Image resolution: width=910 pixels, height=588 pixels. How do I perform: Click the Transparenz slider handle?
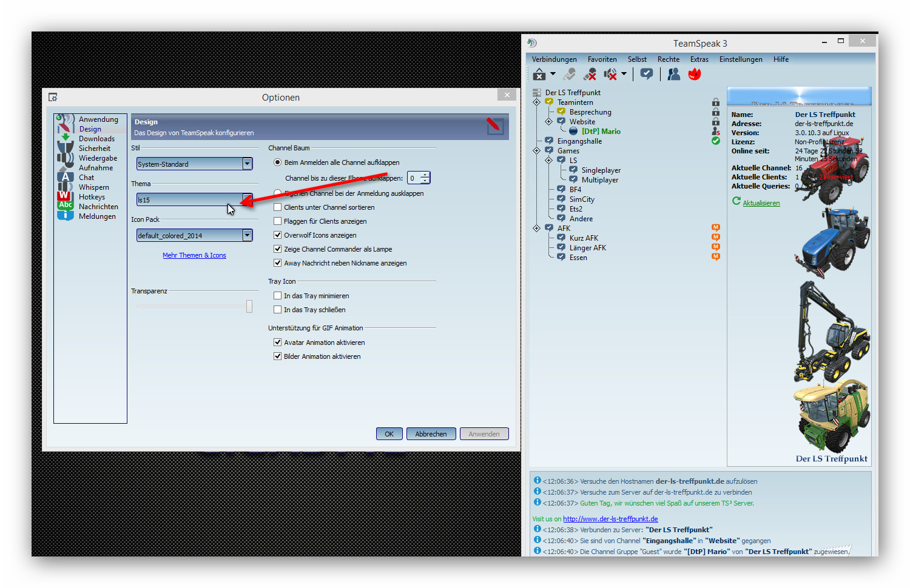tap(249, 307)
